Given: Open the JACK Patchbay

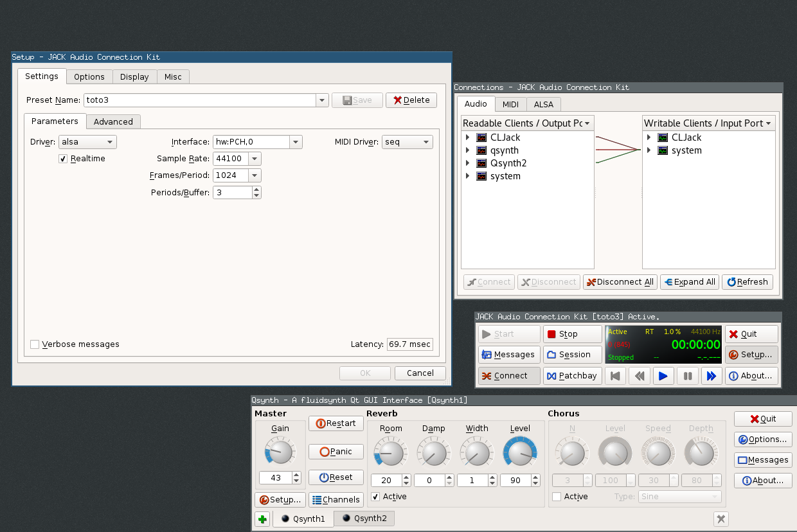Looking at the screenshot, I should click(573, 376).
